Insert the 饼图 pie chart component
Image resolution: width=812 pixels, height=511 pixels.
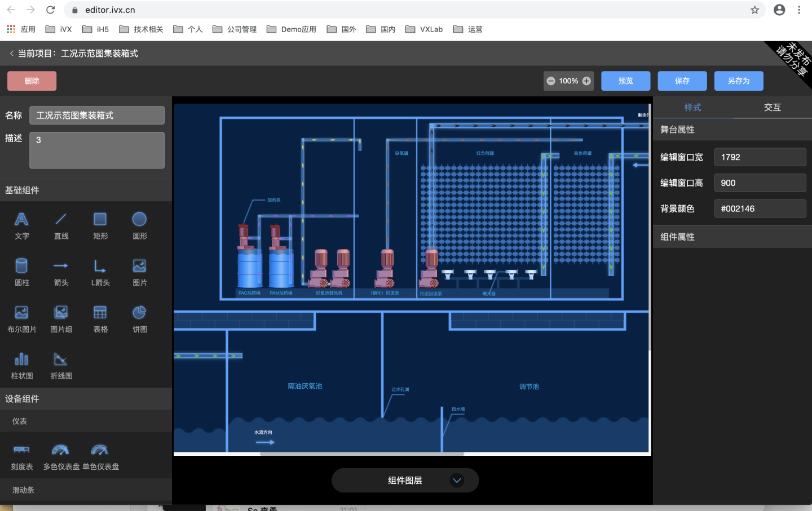139,318
